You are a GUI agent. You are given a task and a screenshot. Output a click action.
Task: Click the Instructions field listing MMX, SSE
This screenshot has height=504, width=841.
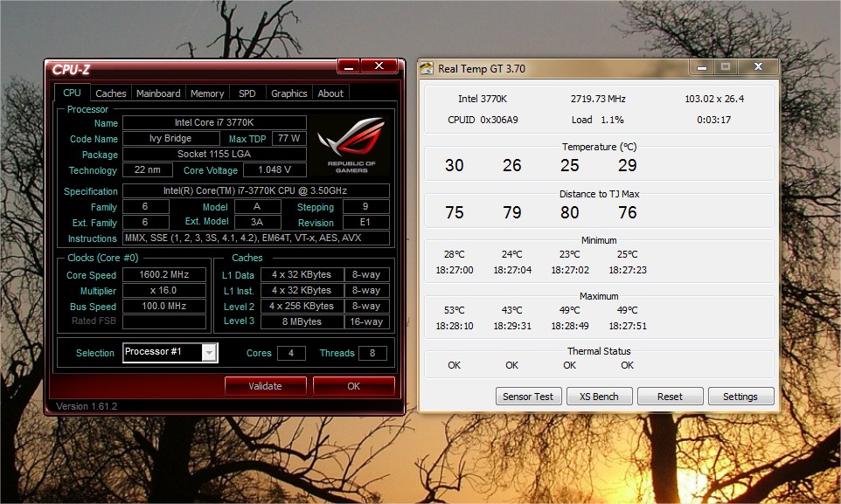(256, 238)
